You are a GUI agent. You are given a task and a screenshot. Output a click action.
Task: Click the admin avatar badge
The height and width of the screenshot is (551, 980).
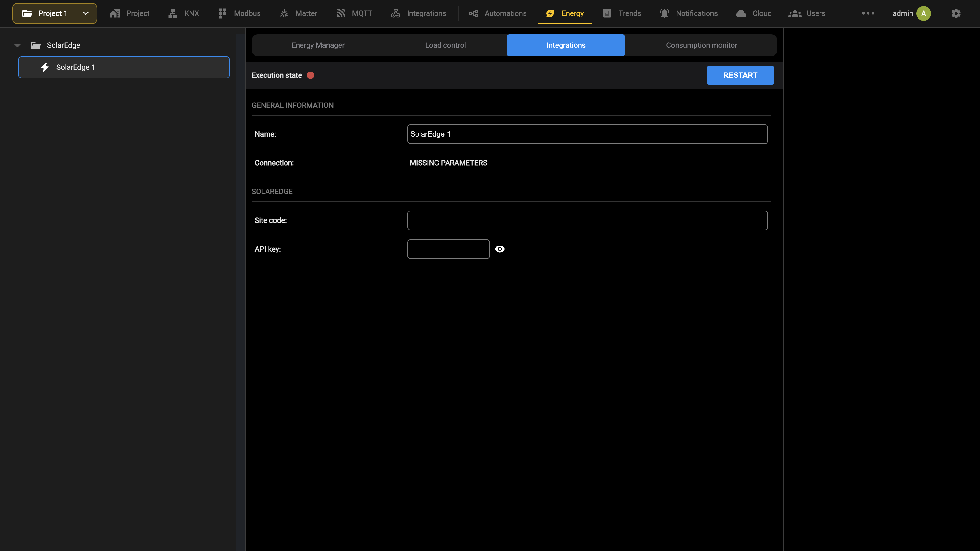coord(924,14)
